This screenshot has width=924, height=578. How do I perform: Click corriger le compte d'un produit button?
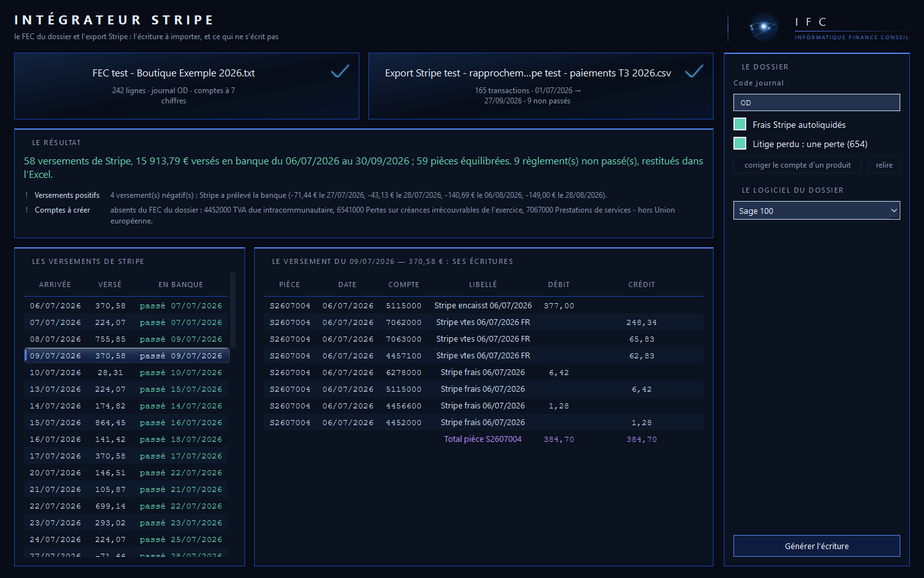798,165
